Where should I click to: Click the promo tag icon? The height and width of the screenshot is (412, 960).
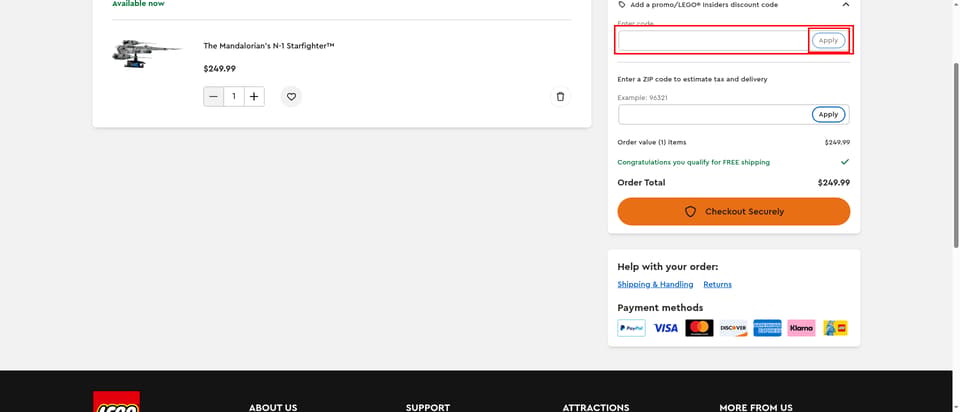tap(622, 5)
